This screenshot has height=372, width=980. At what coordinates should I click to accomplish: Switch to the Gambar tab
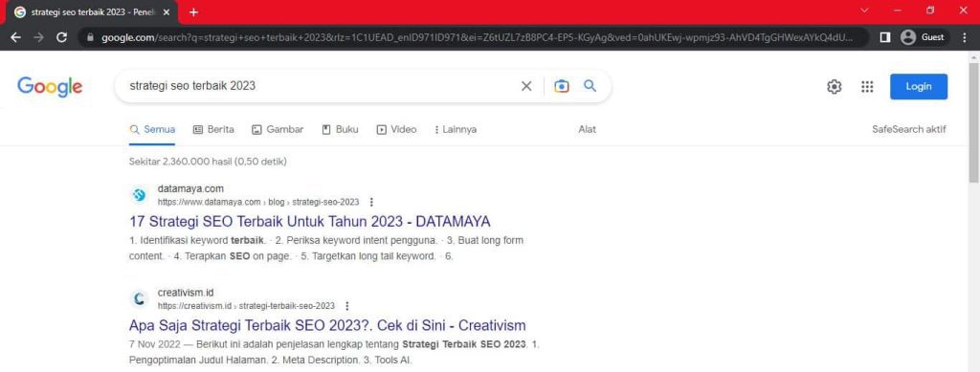click(x=278, y=130)
